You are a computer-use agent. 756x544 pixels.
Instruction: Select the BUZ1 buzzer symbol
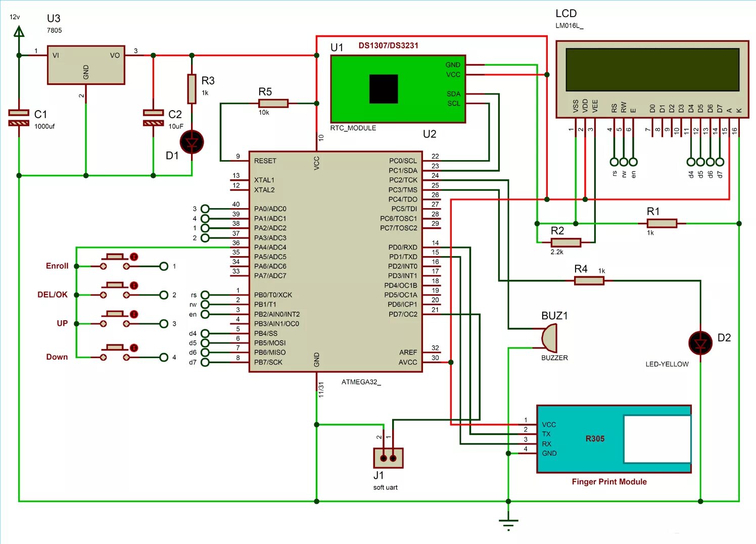(549, 338)
